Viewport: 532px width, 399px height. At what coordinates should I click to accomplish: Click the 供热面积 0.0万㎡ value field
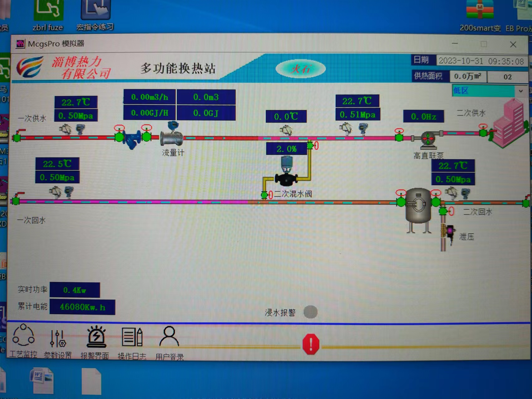click(467, 76)
